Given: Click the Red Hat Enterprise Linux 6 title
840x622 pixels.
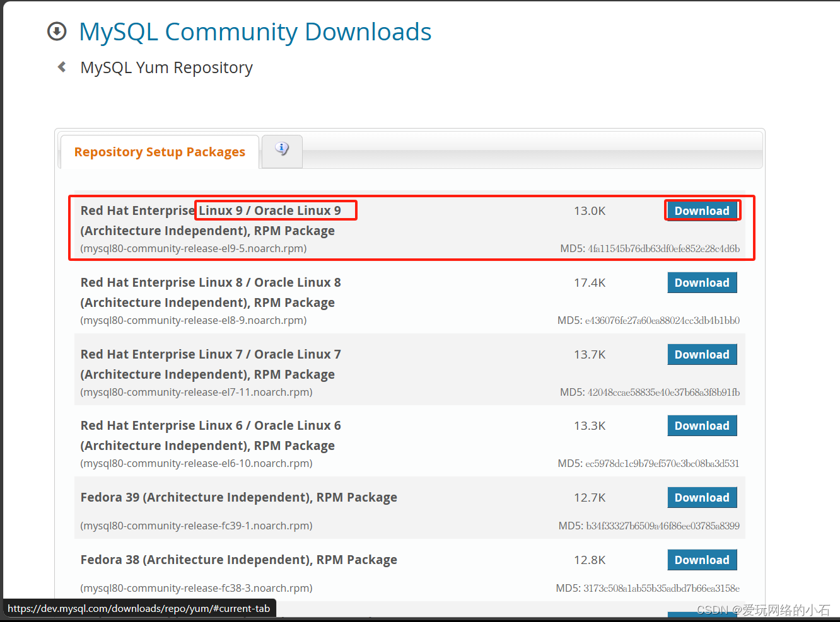Looking at the screenshot, I should point(211,435).
